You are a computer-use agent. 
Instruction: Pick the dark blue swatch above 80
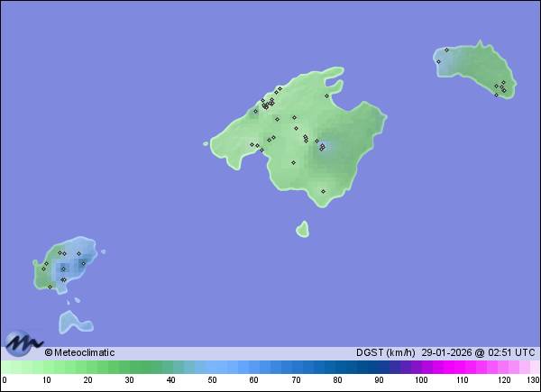(337, 368)
